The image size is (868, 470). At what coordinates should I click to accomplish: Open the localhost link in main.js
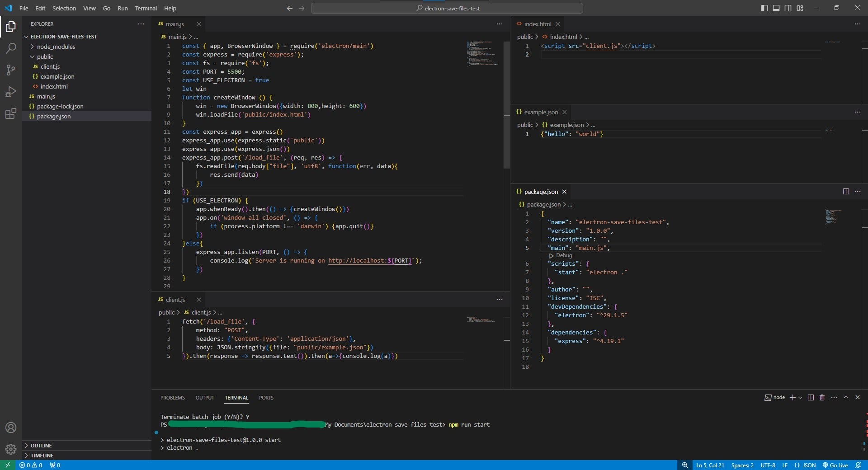tap(370, 261)
